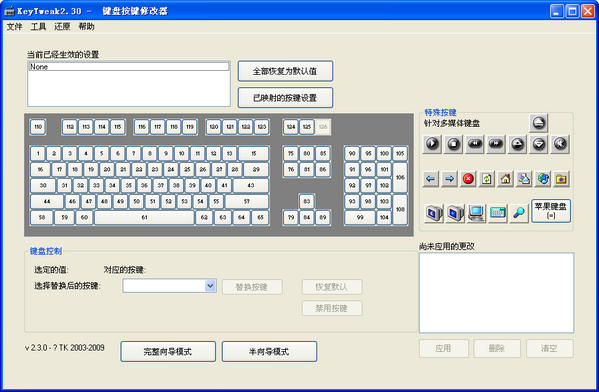599x392 pixels.
Task: Select the stop playback multimedia key icon
Action: coord(453,144)
